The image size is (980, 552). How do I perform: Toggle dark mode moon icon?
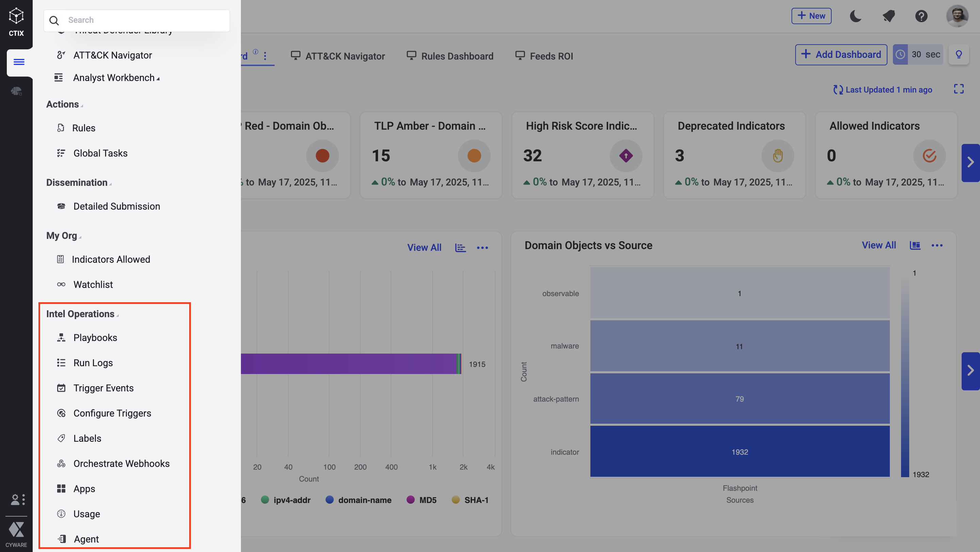point(855,16)
